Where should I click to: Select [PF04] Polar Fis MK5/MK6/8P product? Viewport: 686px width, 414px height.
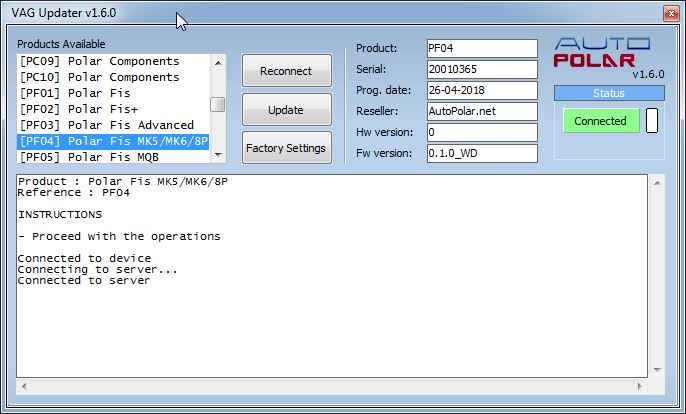coord(113,141)
